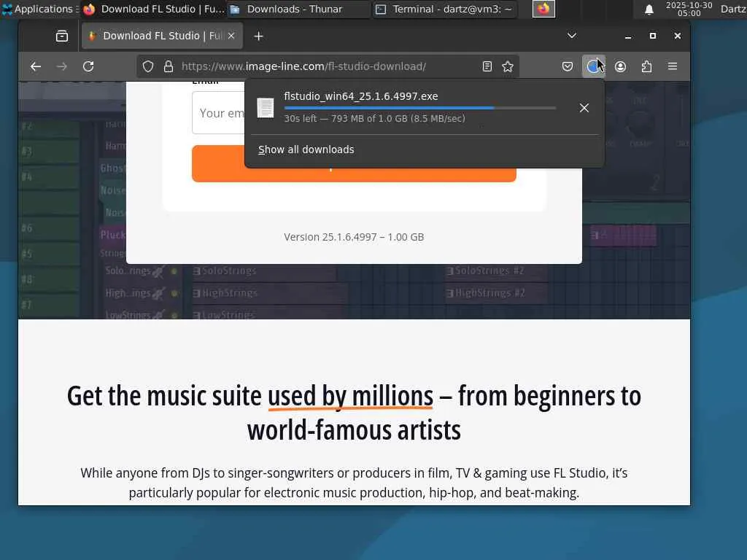Image resolution: width=747 pixels, height=560 pixels.
Task: Toggle reader view icon in address bar
Action: [487, 66]
